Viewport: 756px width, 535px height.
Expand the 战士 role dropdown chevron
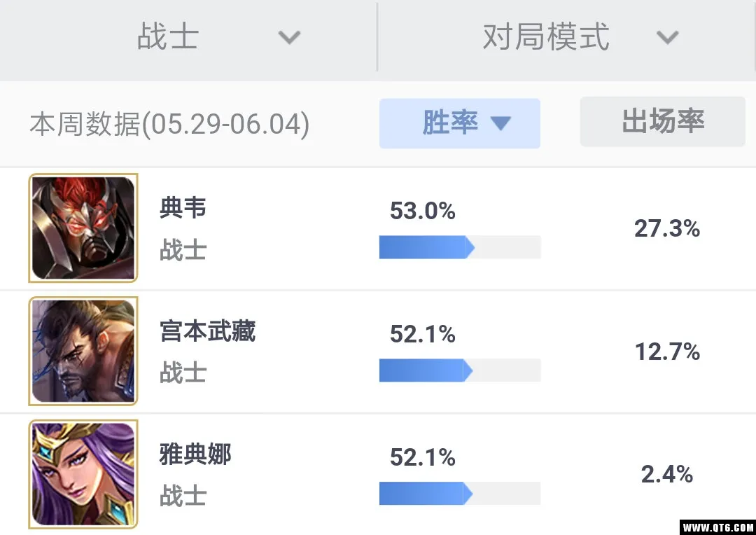click(x=289, y=37)
